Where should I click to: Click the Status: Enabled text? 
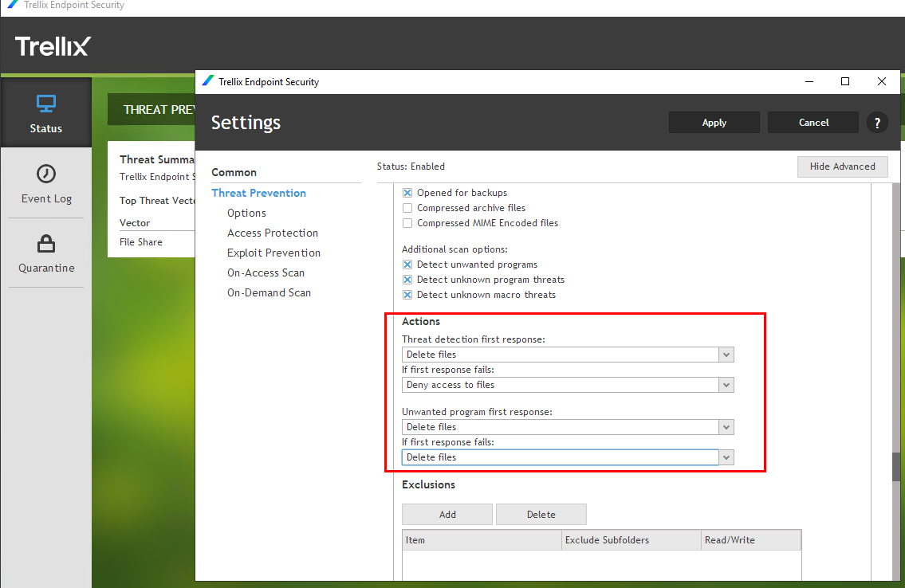tap(411, 167)
